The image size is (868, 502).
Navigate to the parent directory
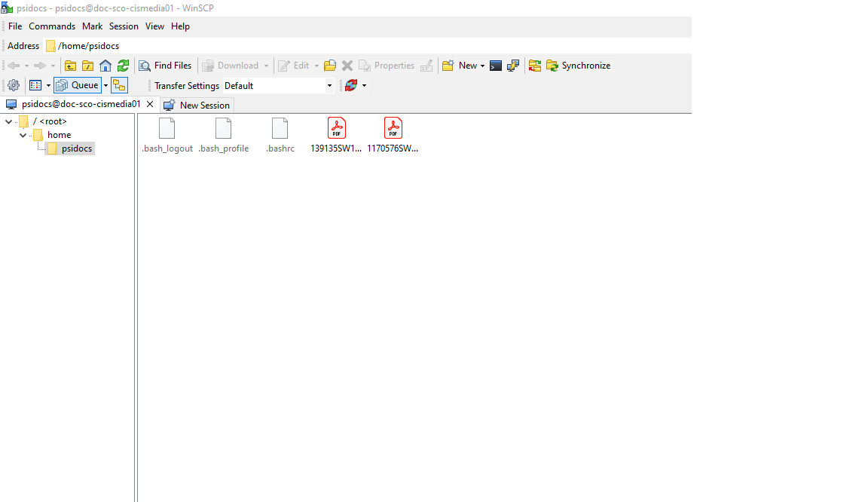pos(70,66)
